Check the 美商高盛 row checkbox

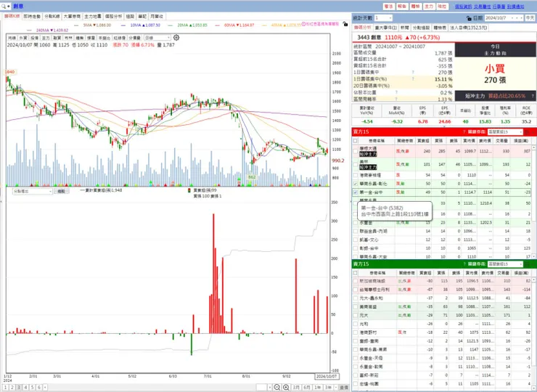pyautogui.click(x=355, y=306)
